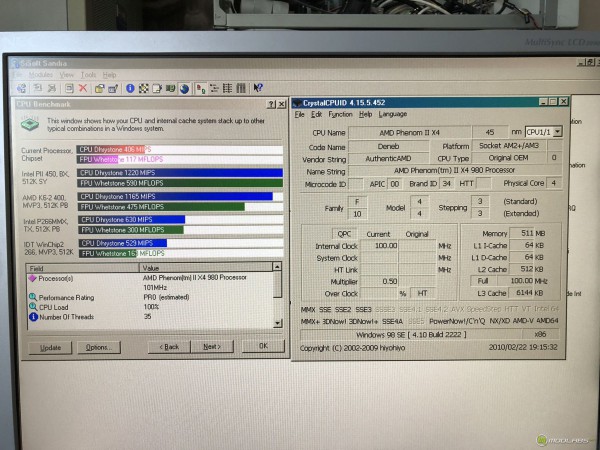The width and height of the screenshot is (600, 450).
Task: Click the CPU Dhrystone 1220 MIPS bar
Action: 180,173
